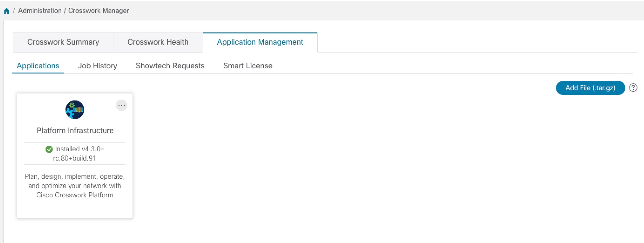Click the home icon in breadcrumb
Viewport: 644px width, 243px height.
(7, 11)
